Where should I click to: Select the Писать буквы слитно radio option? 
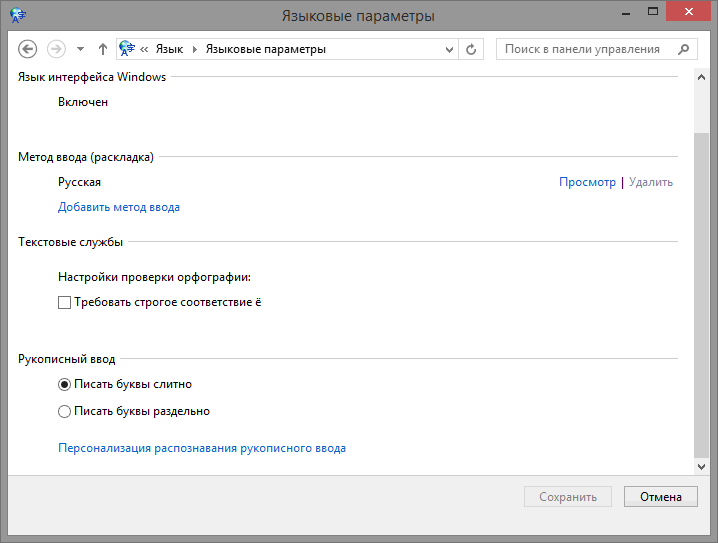pyautogui.click(x=65, y=384)
